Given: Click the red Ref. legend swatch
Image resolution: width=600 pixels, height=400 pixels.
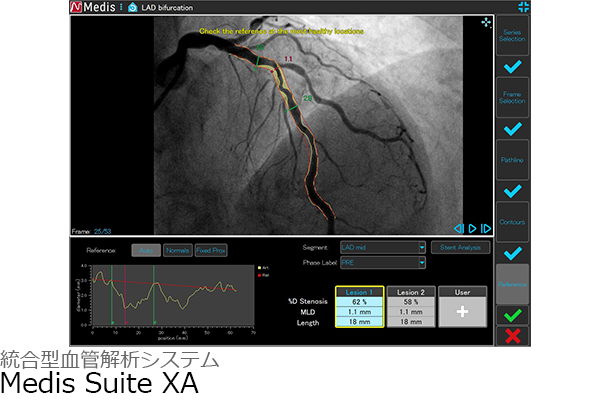Looking at the screenshot, I should 259,275.
